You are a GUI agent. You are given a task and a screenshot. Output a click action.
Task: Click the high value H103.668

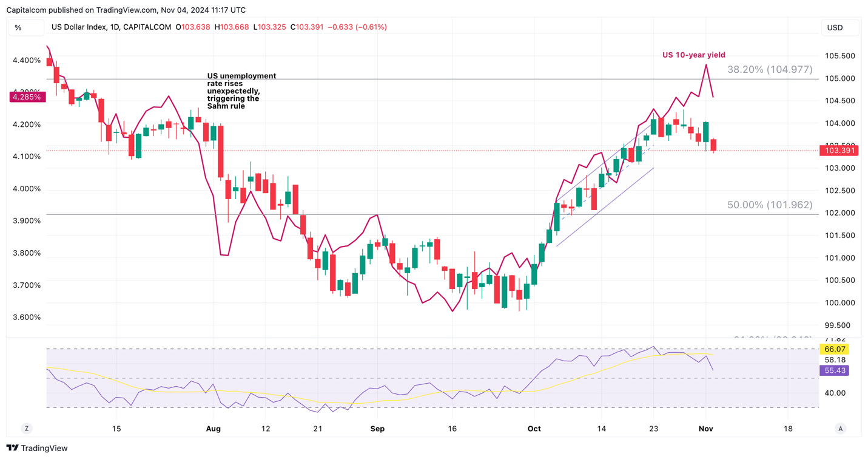point(232,27)
